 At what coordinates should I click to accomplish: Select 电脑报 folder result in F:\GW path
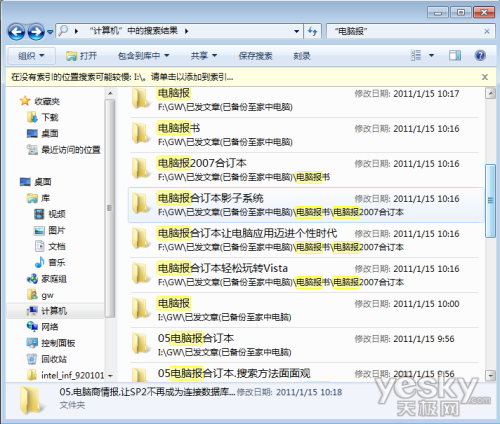[304, 100]
